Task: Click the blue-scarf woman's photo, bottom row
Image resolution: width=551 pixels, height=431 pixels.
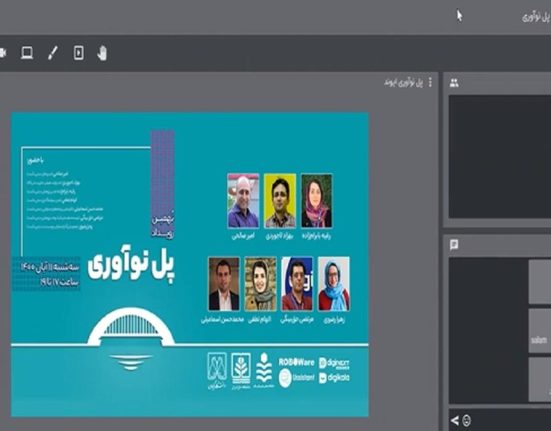Action: coord(334,284)
